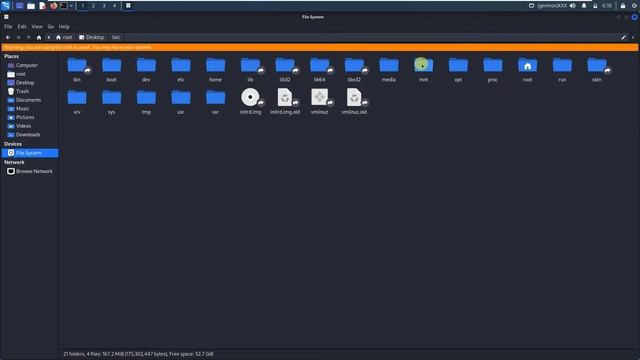
Task: Open the media folder
Action: pyautogui.click(x=389, y=65)
